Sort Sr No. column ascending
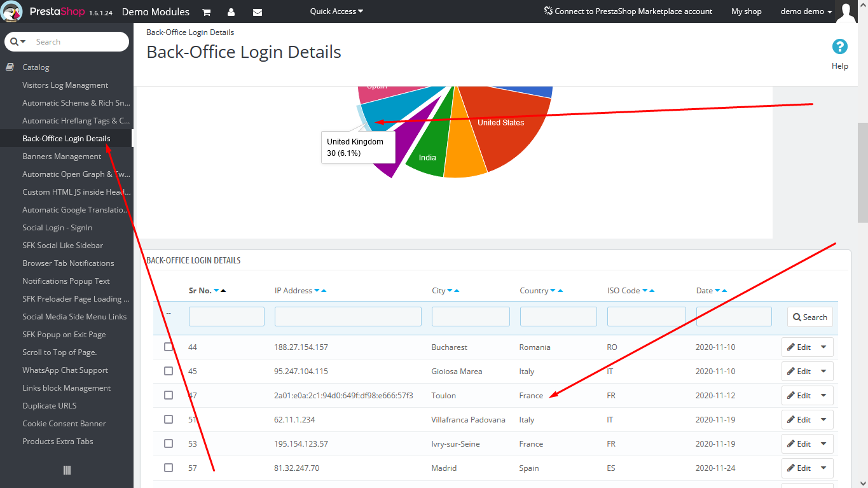 223,291
